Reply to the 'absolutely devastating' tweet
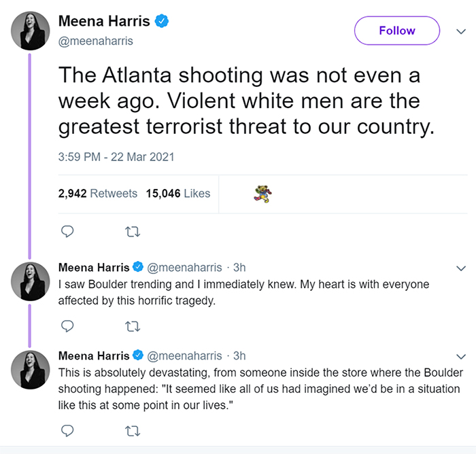 coord(67,430)
